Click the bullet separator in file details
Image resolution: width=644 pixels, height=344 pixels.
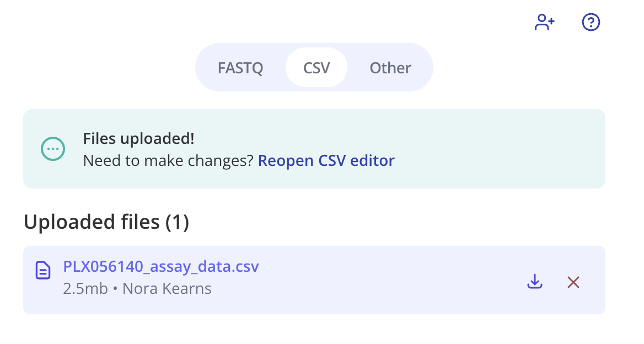point(115,289)
